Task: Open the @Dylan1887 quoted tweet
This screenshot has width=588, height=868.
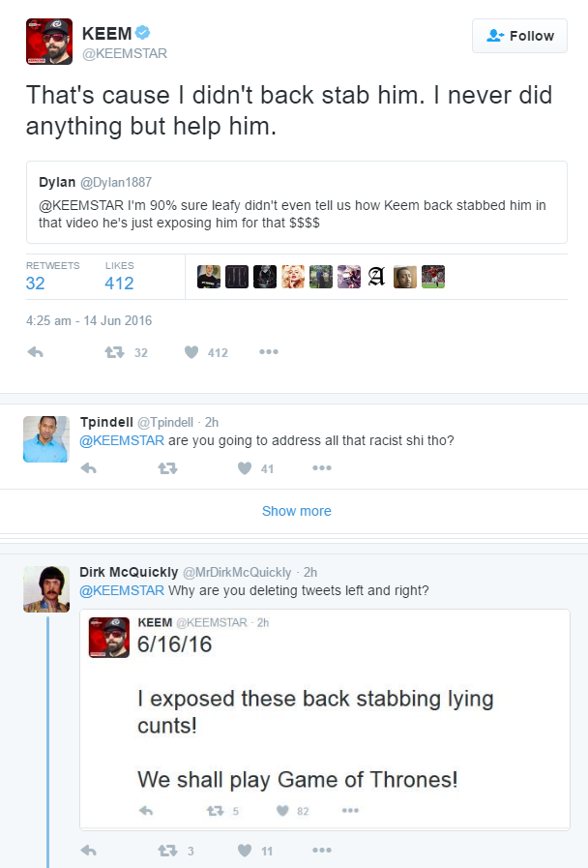Action: pos(297,202)
